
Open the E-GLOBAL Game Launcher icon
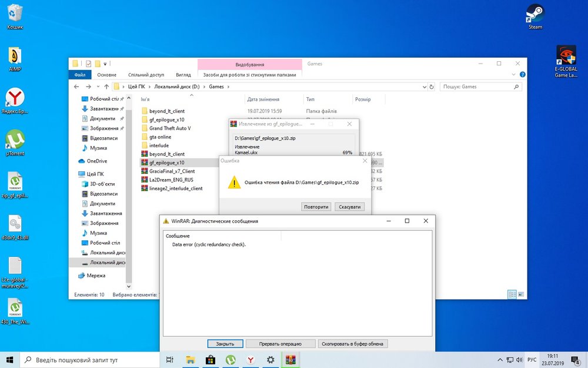tap(565, 57)
